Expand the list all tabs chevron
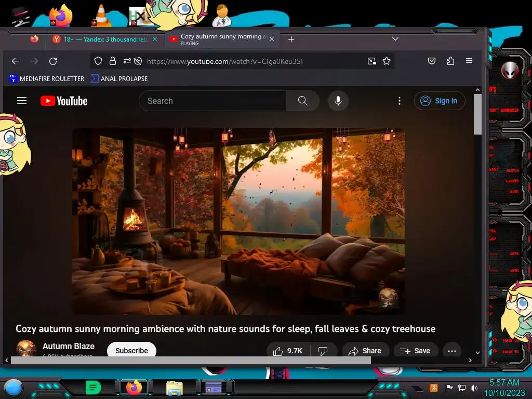This screenshot has width=532, height=399. (x=395, y=38)
